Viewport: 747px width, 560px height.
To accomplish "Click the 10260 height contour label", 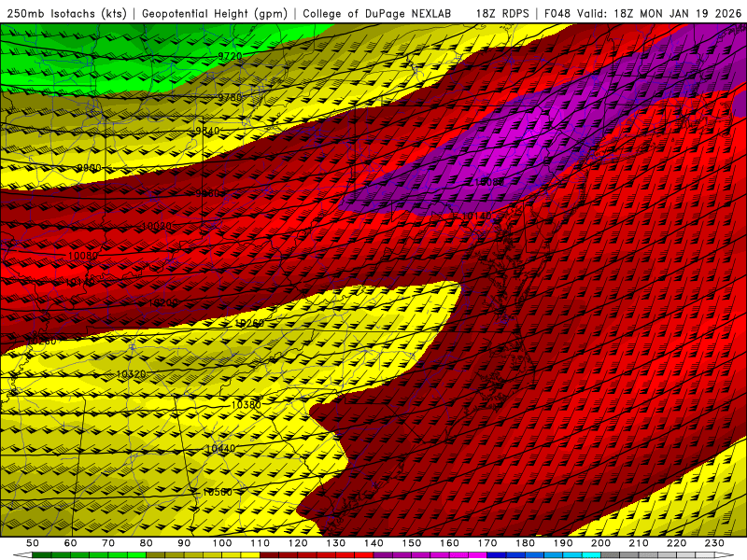I will pos(249,323).
